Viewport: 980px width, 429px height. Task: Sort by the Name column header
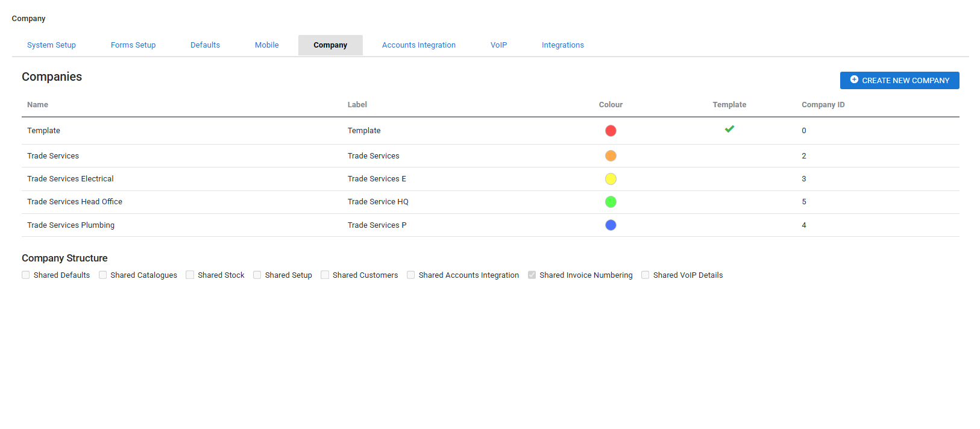(37, 105)
